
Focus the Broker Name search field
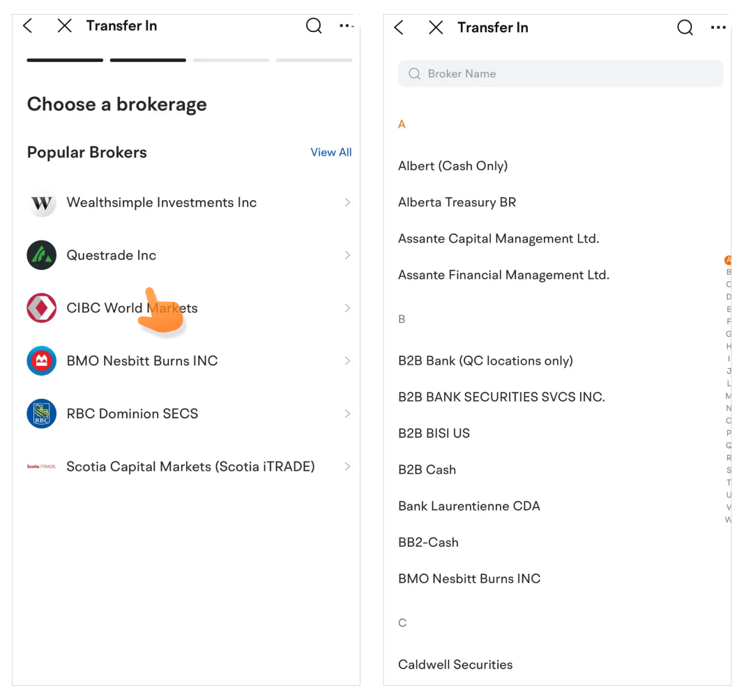560,74
